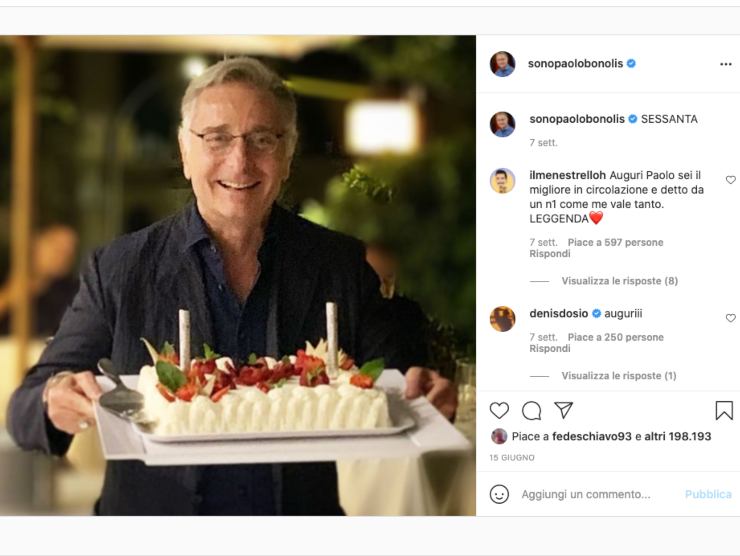Share the post via paper plane icon
The height and width of the screenshot is (556, 740).
[x=563, y=410]
